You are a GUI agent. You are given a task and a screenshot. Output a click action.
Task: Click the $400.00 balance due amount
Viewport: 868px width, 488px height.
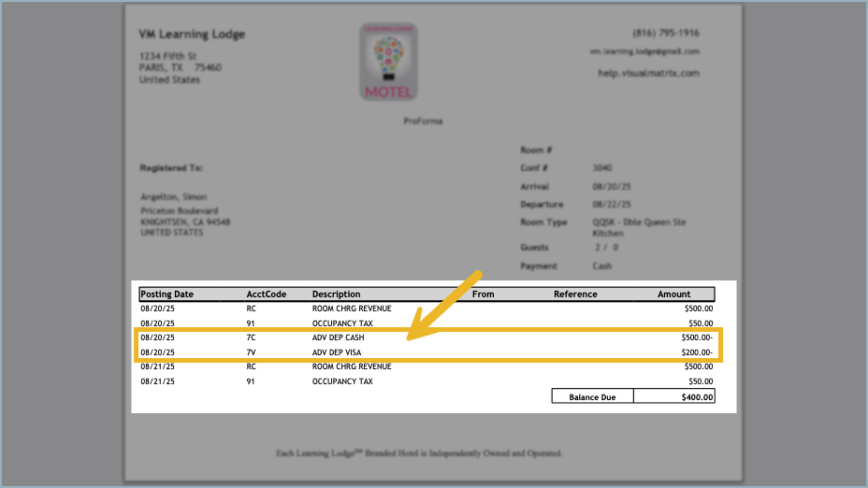click(695, 397)
